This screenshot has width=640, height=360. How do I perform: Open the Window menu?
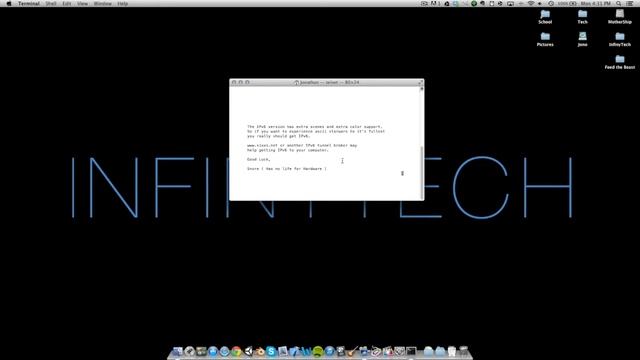coord(102,3)
